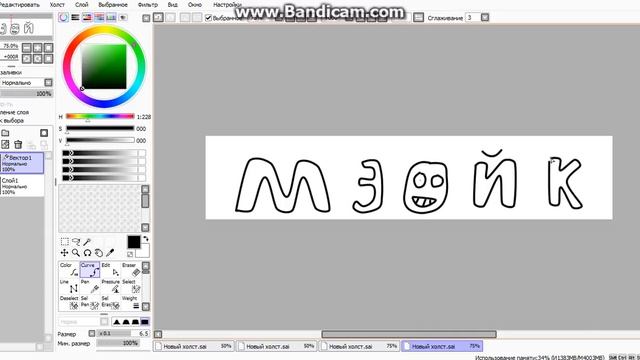Click the saturation S slider

coord(100,128)
